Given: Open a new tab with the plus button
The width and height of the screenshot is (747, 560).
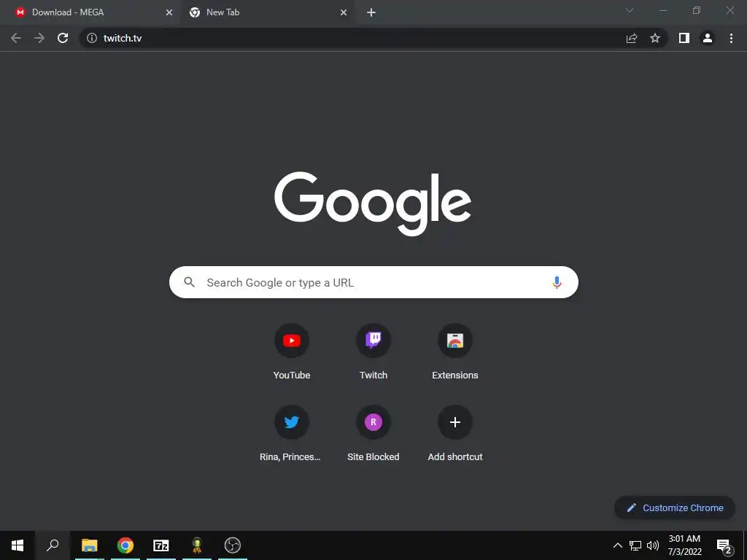Looking at the screenshot, I should 371,13.
